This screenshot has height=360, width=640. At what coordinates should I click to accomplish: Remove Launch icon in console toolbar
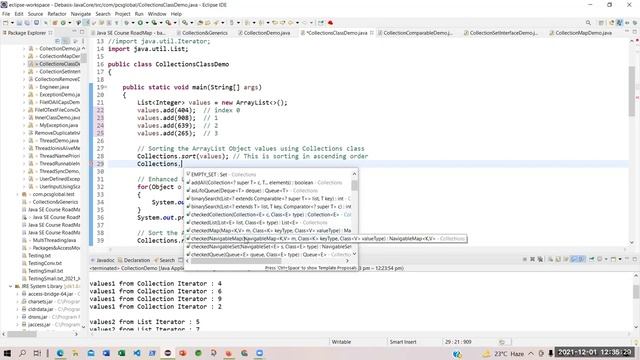532,259
